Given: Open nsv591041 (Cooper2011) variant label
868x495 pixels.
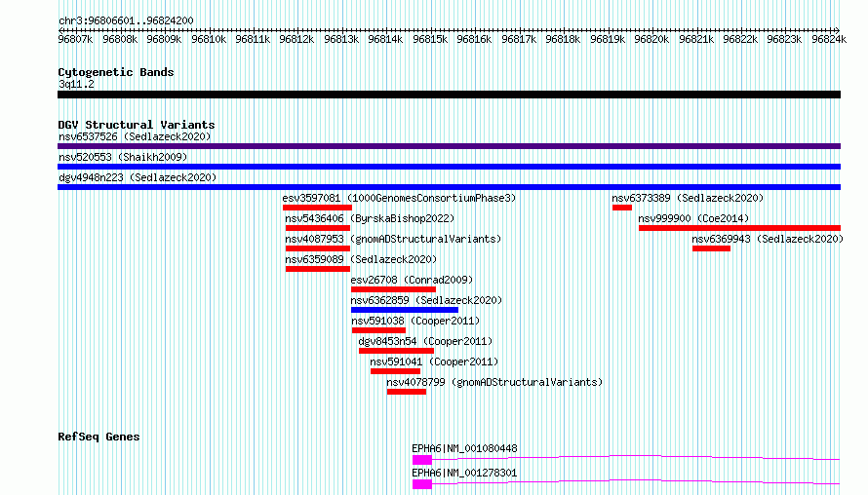Looking at the screenshot, I should tap(434, 362).
